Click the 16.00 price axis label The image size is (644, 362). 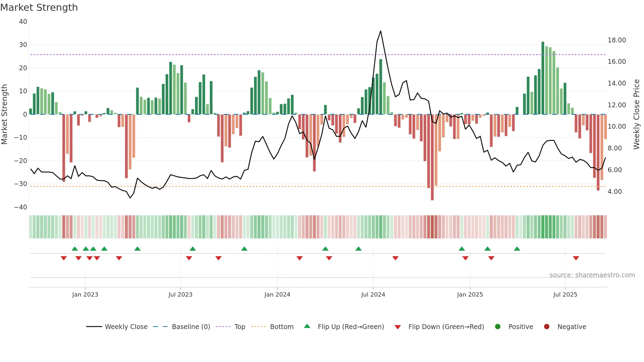[x=617, y=62]
